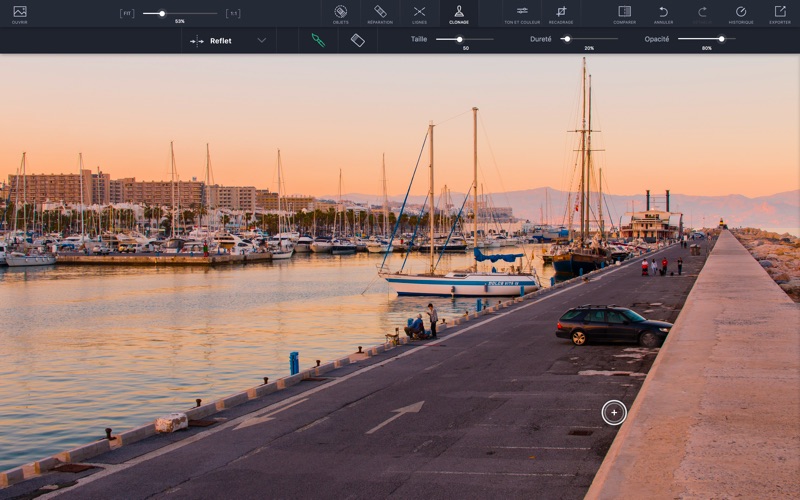800x500 pixels.
Task: Choose the Lignes removal tool
Action: click(419, 13)
